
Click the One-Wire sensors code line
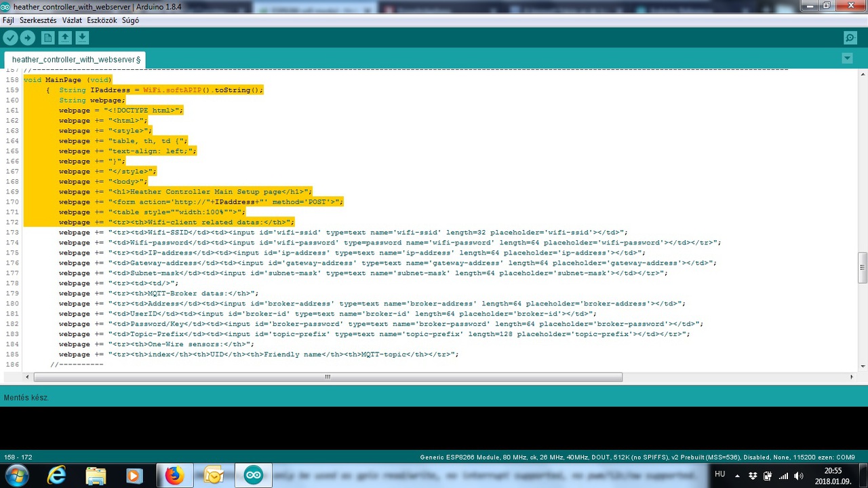157,345
